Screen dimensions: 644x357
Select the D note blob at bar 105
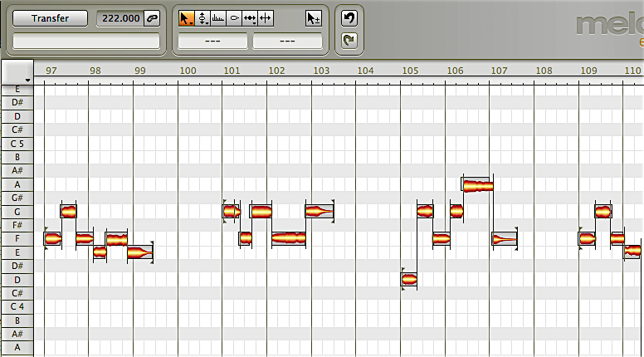click(x=409, y=280)
